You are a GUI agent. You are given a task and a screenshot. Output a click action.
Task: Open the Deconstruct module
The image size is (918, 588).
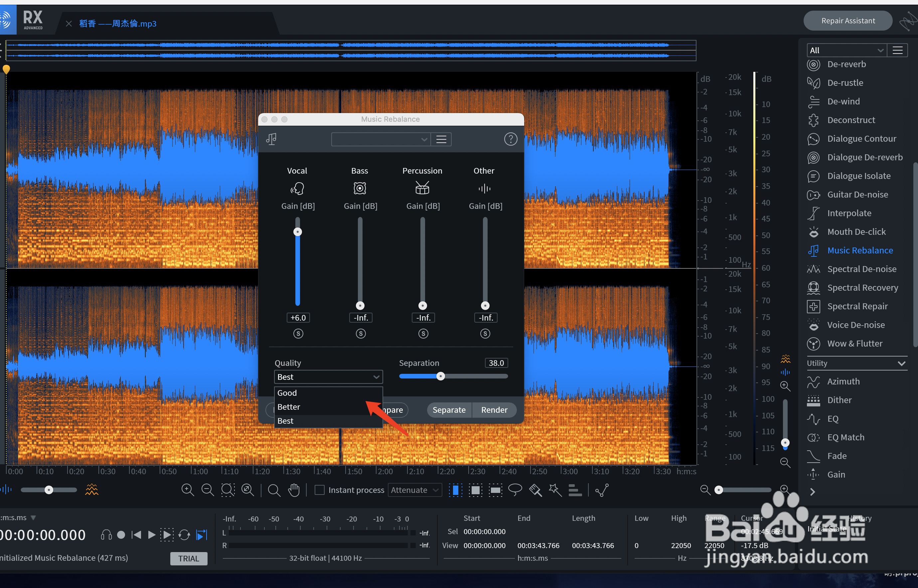[x=851, y=120]
